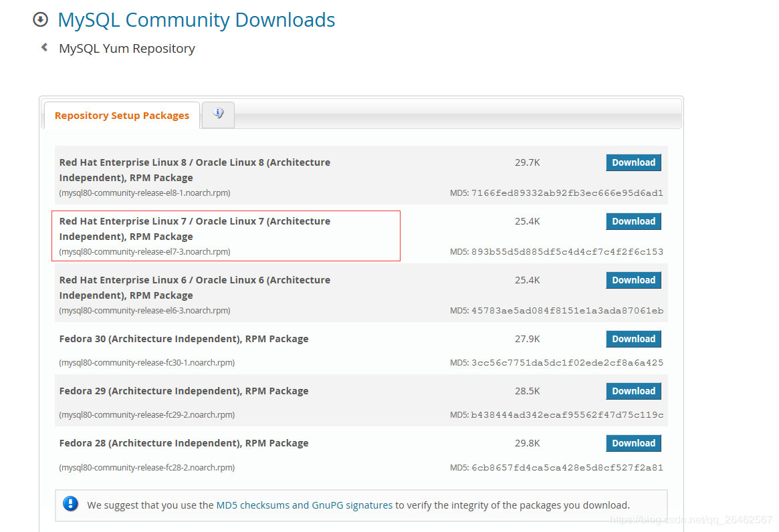Screen dimensions: 779x532
Task: Click the 28.5K file size
Action: (x=527, y=391)
